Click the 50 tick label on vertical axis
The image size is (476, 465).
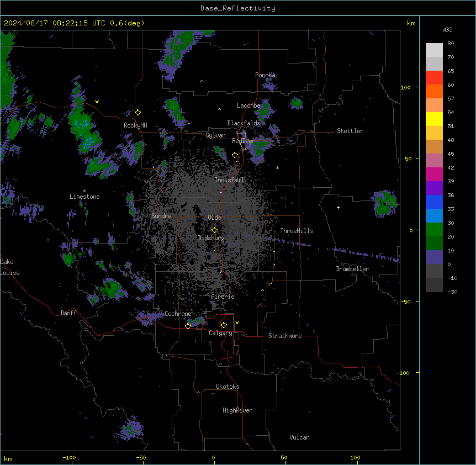(x=408, y=158)
